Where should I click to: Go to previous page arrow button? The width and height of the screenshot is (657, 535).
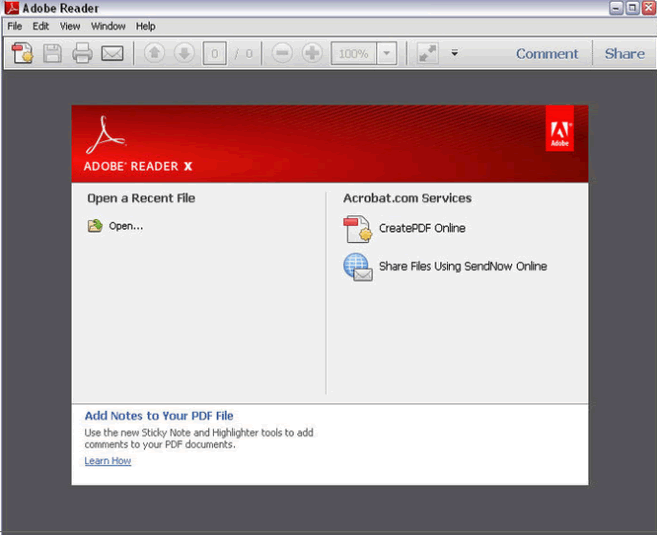(x=154, y=53)
